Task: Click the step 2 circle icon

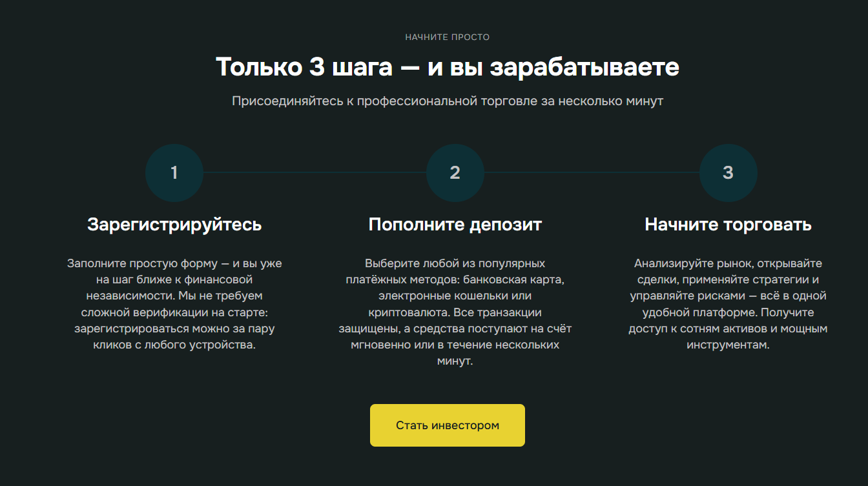Action: tap(455, 173)
